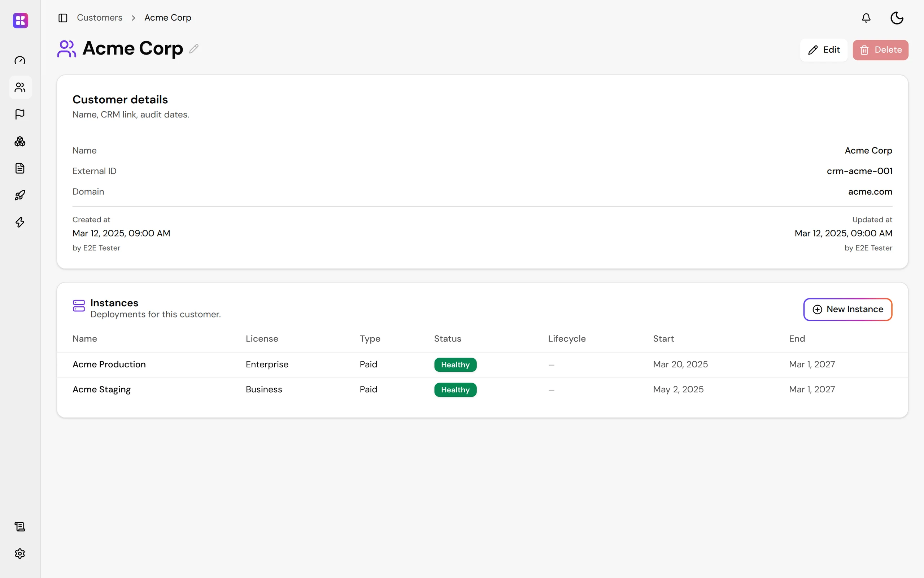The image size is (924, 578).
Task: Click the Delete button
Action: [880, 50]
